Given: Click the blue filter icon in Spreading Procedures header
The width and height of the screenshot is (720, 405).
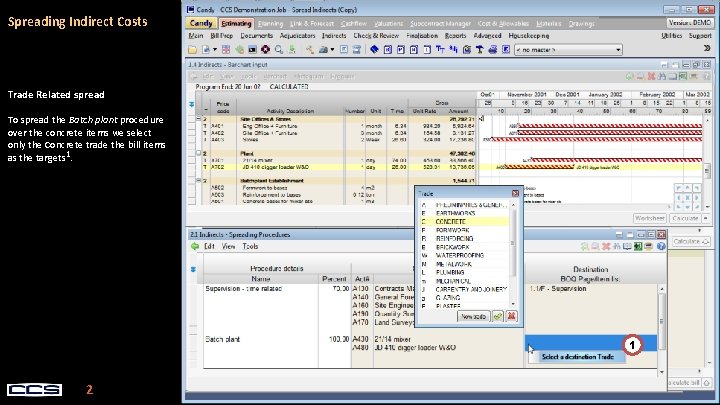Looking at the screenshot, I should pos(193,270).
